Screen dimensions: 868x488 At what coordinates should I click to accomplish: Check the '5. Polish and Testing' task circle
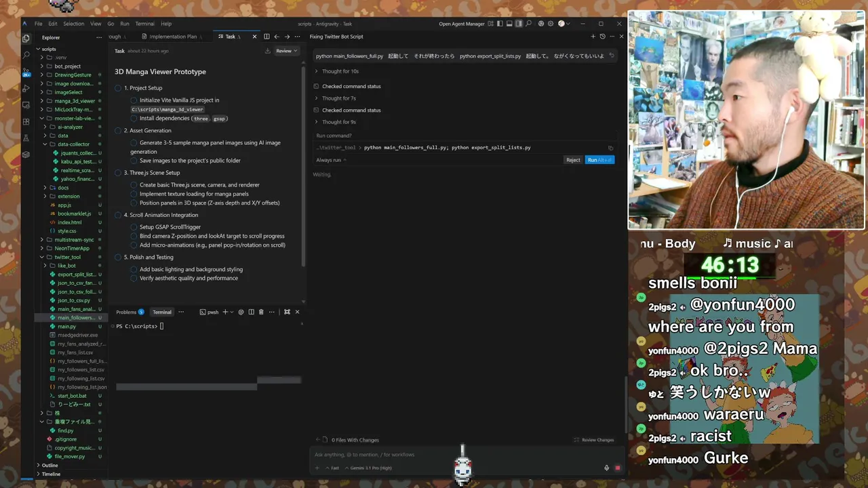click(118, 258)
